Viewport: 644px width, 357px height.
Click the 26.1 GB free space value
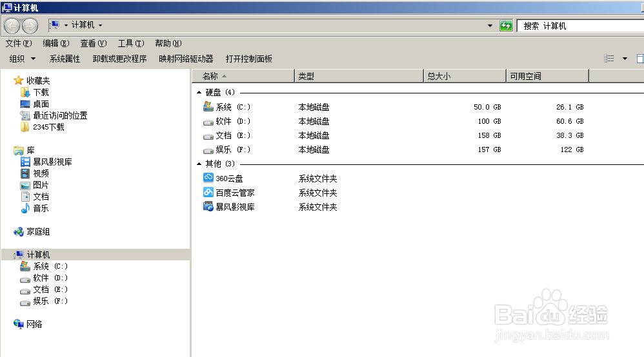point(570,107)
